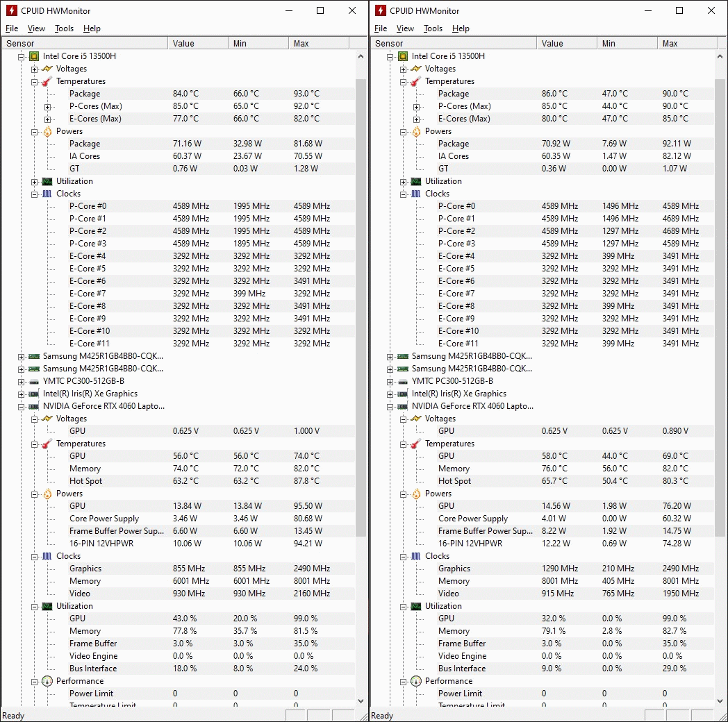This screenshot has height=722, width=728.
Task: Click CPU Utilization graph icon in left window
Action: click(47, 181)
